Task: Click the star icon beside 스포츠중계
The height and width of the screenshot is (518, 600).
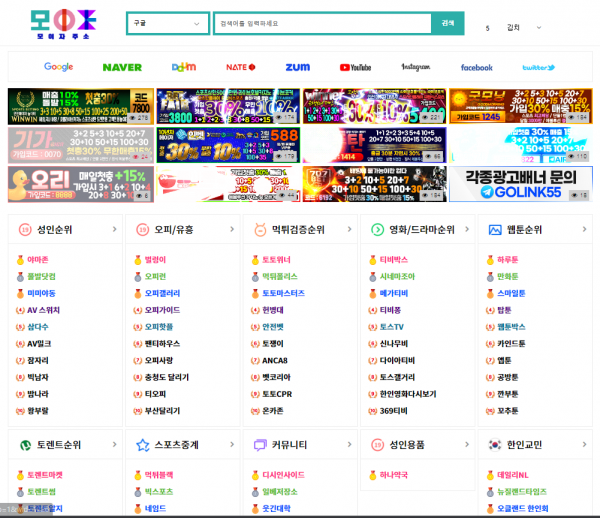Action: 143,445
